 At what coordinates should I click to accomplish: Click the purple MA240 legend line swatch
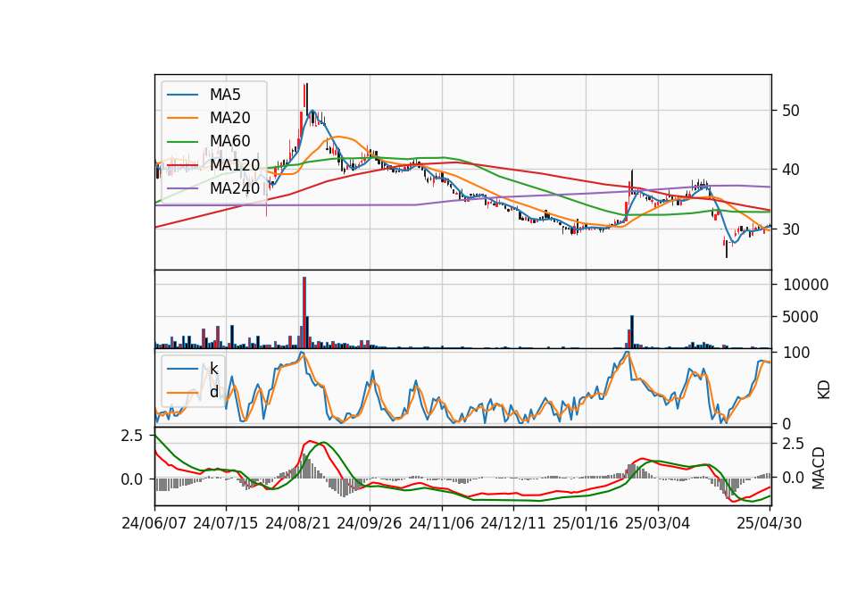click(182, 188)
